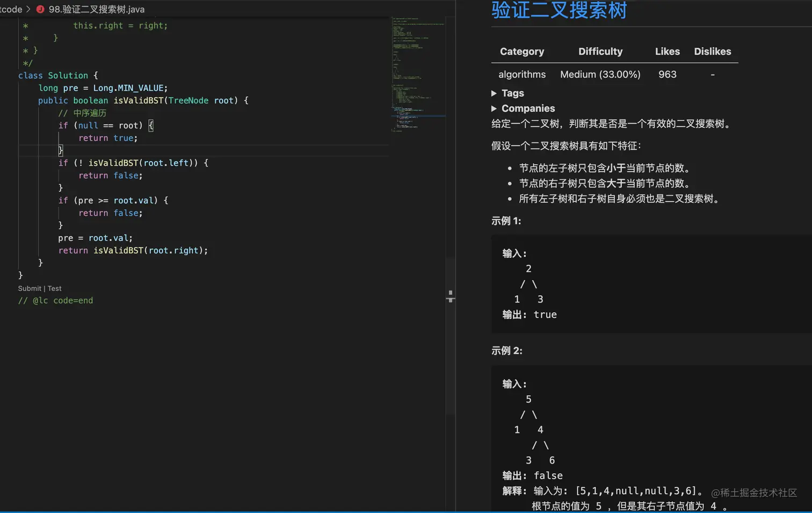The height and width of the screenshot is (513, 812).
Task: Click the second bullet about 右子树
Action: point(606,184)
